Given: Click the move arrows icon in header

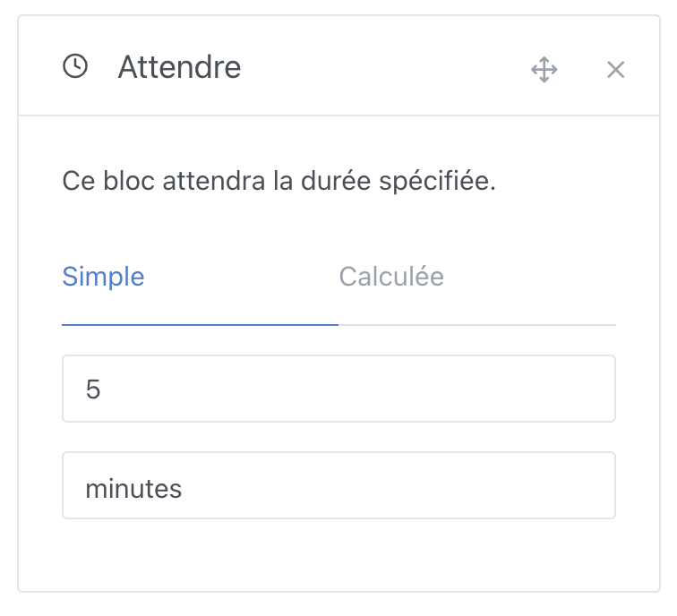Looking at the screenshot, I should 544,70.
